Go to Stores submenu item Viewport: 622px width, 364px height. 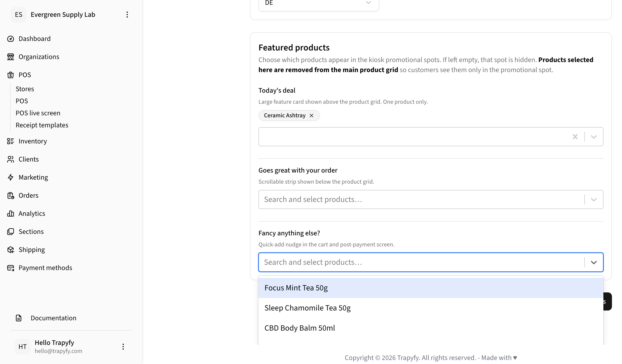click(25, 89)
